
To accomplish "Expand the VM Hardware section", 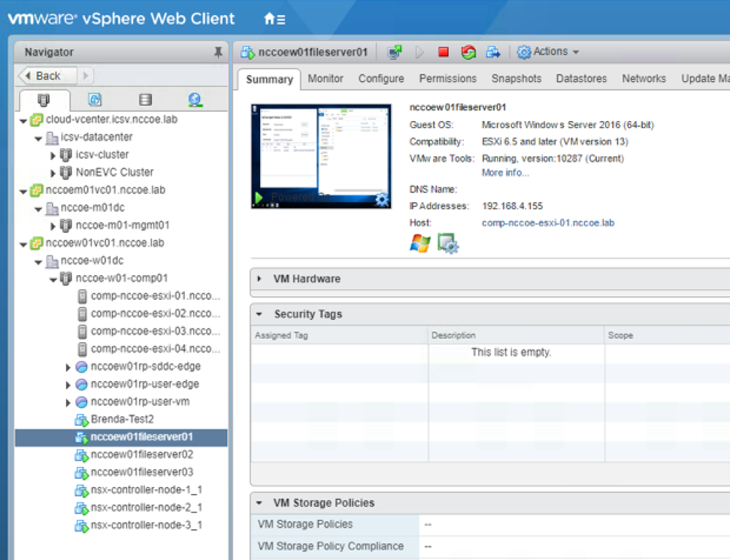I will [x=259, y=278].
